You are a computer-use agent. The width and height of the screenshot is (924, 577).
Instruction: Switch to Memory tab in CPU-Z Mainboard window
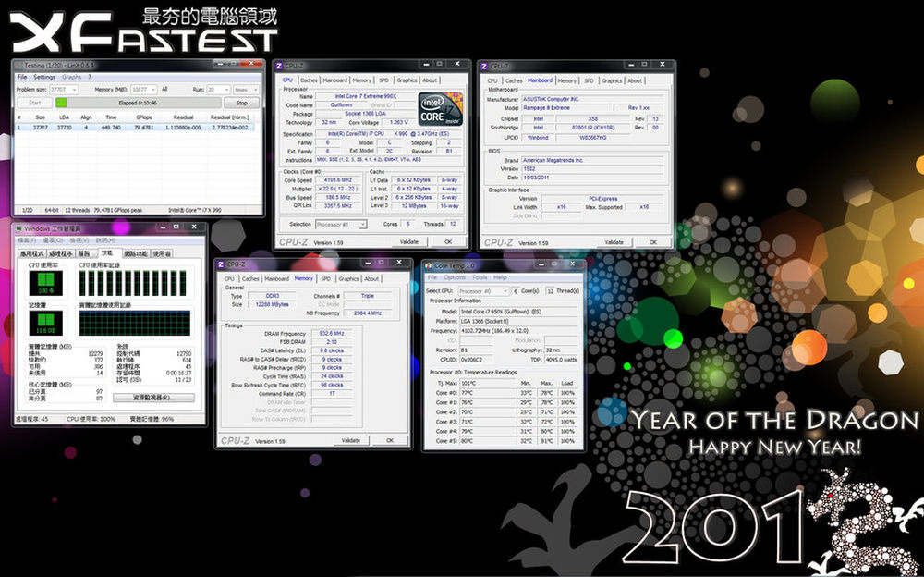point(567,80)
